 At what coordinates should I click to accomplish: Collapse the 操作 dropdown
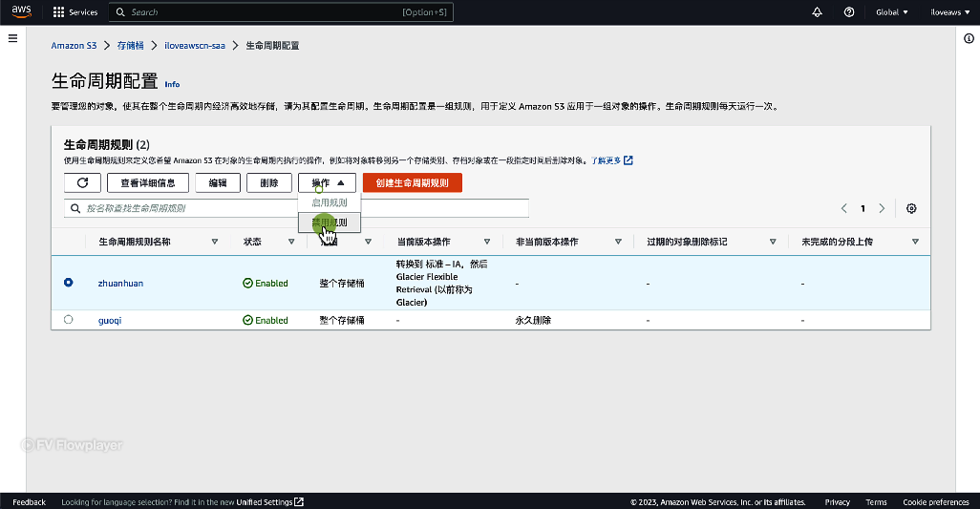327,183
